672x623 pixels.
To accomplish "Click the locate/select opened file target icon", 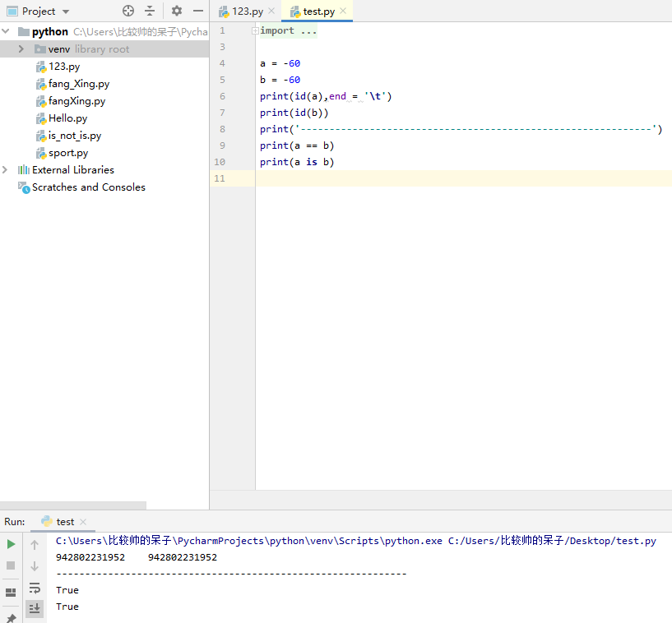I will 128,11.
